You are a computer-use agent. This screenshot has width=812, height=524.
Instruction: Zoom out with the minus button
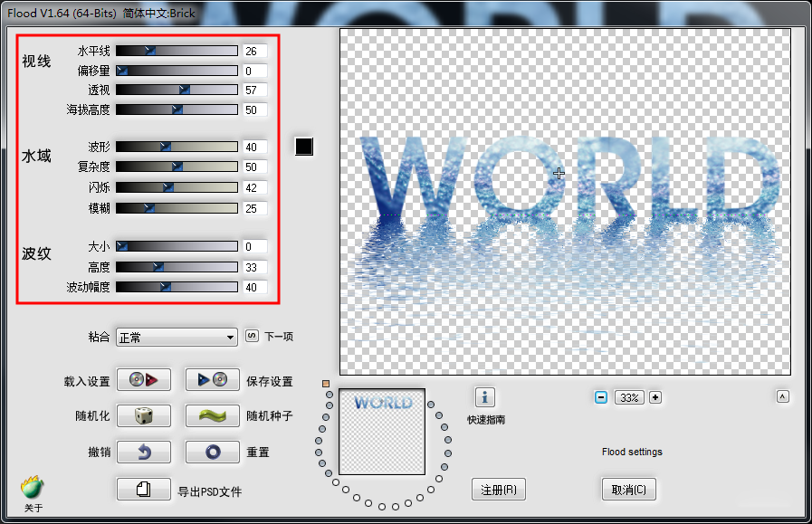(601, 397)
